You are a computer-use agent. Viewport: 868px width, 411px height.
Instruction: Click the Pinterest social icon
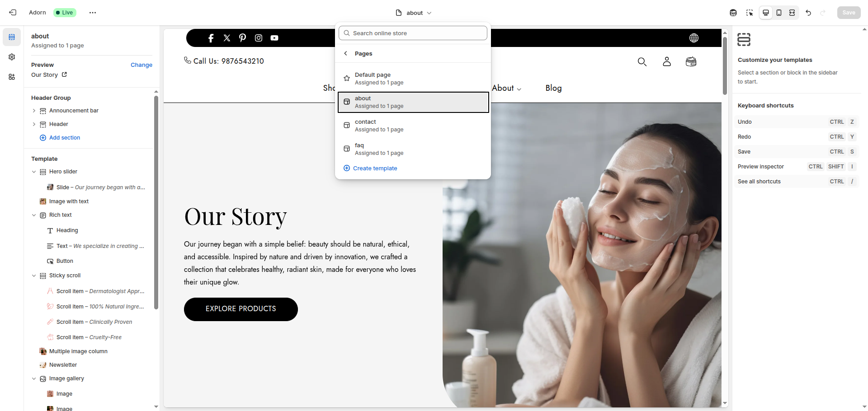243,38
